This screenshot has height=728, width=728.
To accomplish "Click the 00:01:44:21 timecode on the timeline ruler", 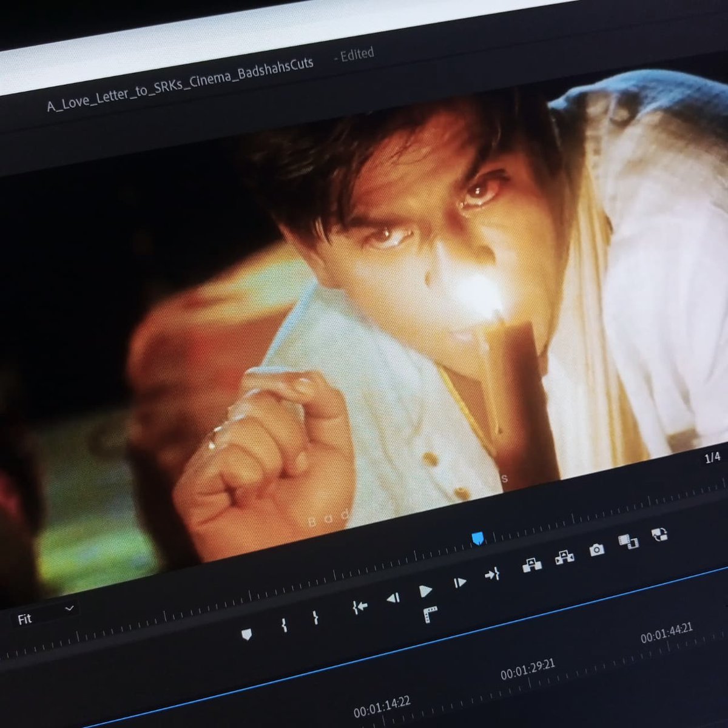I will tap(667, 634).
